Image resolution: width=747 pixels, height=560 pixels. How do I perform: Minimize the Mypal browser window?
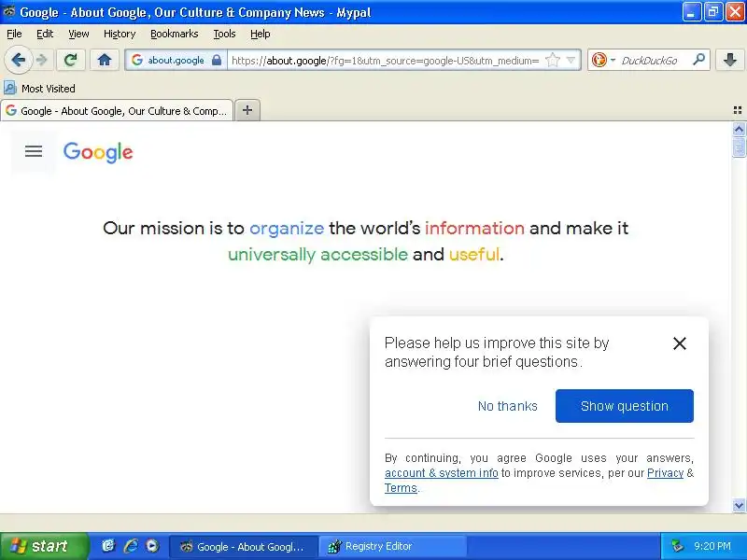pyautogui.click(x=692, y=12)
